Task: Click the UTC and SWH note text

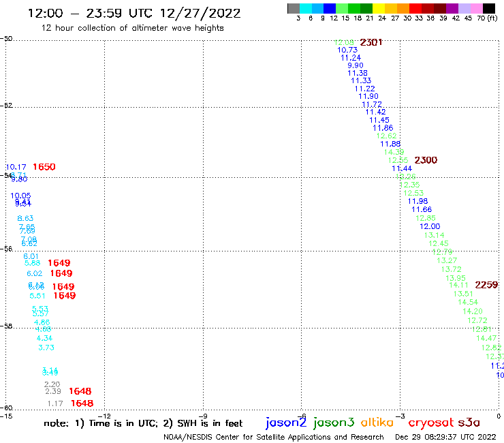Action: pyautogui.click(x=143, y=423)
